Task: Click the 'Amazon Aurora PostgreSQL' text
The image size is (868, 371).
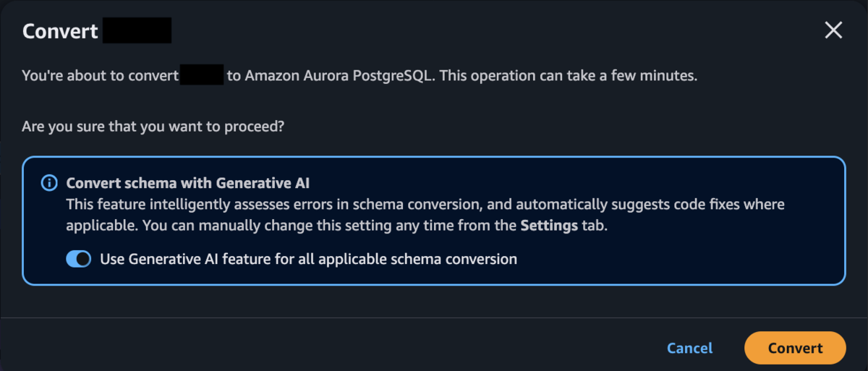Action: [339, 75]
